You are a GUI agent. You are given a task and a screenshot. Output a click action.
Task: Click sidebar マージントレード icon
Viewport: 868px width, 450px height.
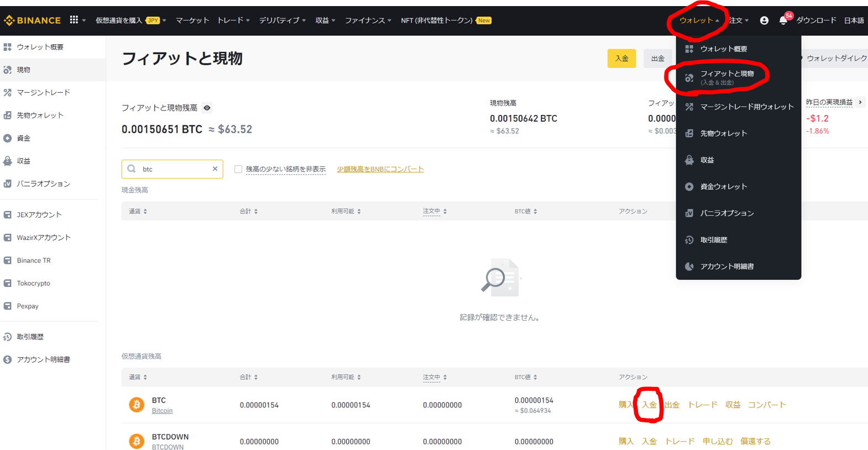pos(8,92)
